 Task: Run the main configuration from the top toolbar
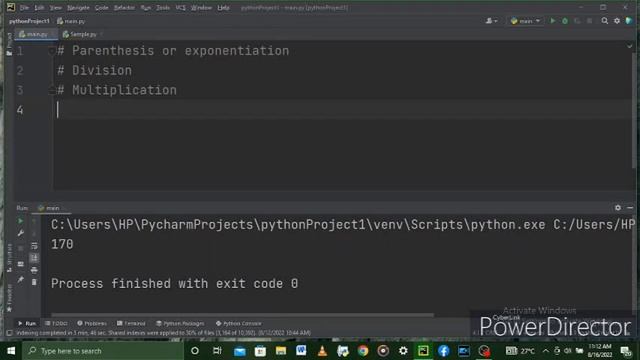(x=553, y=20)
